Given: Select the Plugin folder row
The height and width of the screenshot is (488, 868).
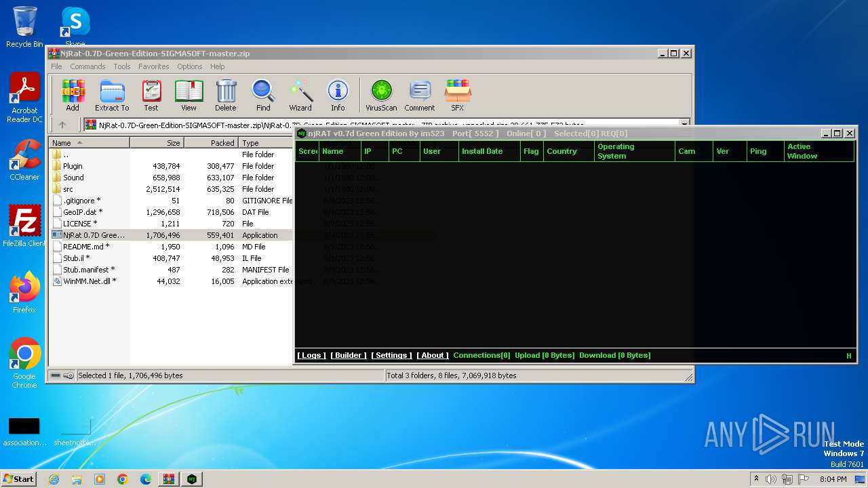Looking at the screenshot, I should point(170,166).
